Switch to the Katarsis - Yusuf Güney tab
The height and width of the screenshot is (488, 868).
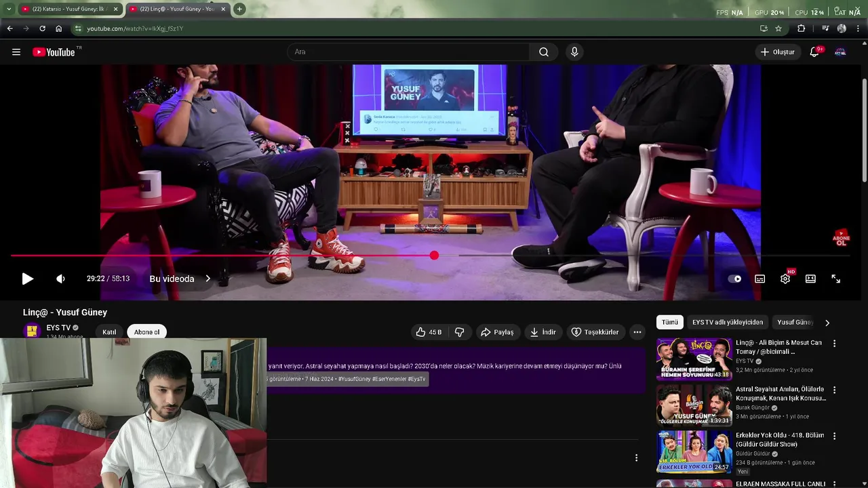pyautogui.click(x=68, y=9)
